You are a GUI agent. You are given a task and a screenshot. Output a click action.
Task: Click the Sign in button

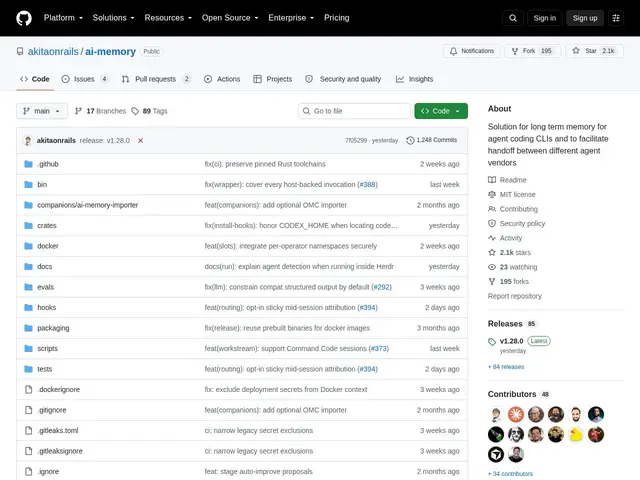coord(544,18)
